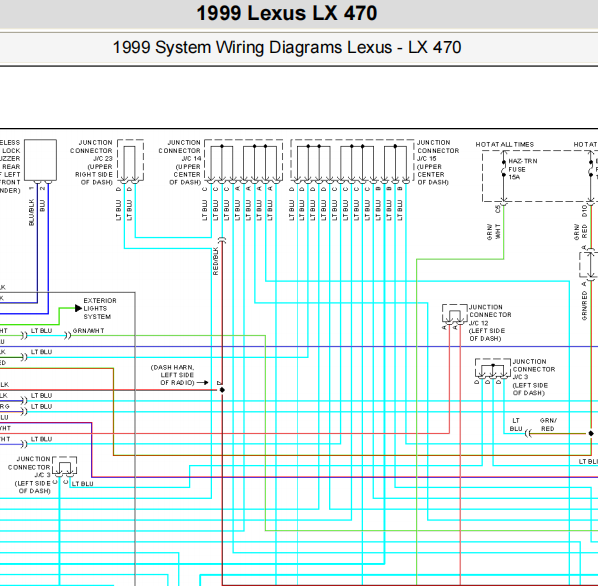This screenshot has height=586, width=598.
Task: Click the J/C 23 dashed connector box
Action: click(x=130, y=160)
